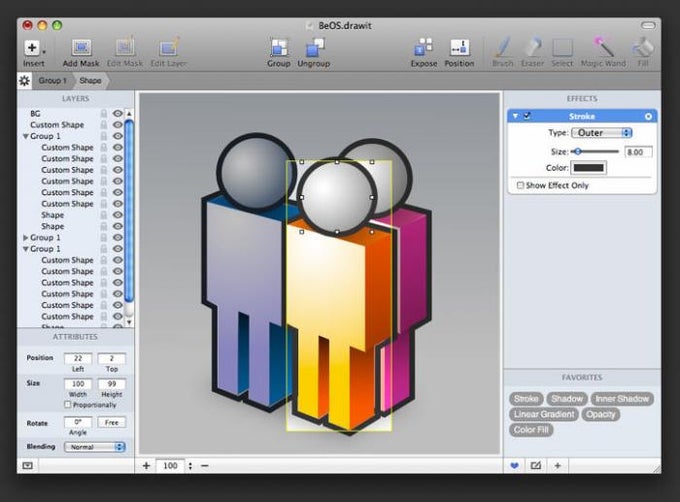Collapse the third Group 1 layer
This screenshot has width=680, height=502.
pyautogui.click(x=26, y=249)
